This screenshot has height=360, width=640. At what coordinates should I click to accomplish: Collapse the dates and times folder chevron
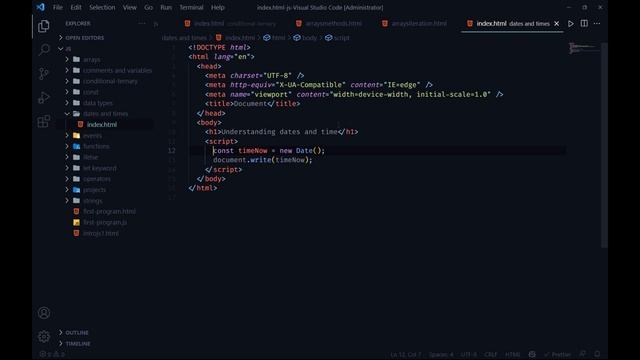(67, 113)
